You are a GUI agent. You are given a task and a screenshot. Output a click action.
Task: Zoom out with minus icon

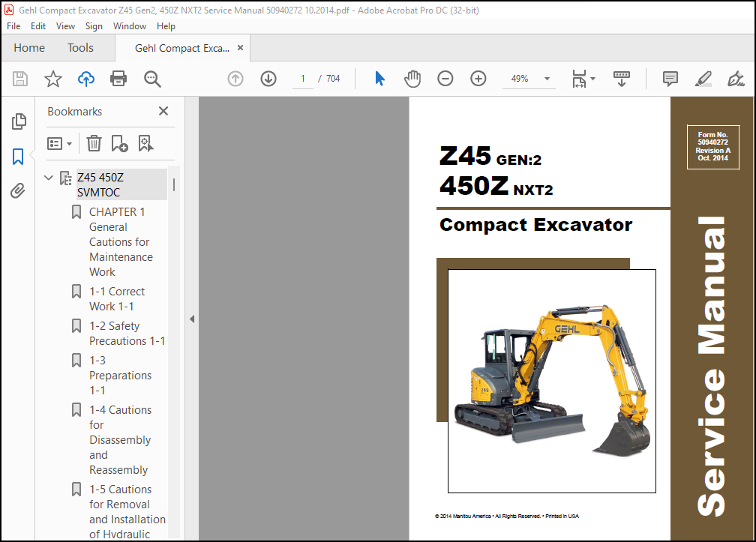(x=445, y=79)
